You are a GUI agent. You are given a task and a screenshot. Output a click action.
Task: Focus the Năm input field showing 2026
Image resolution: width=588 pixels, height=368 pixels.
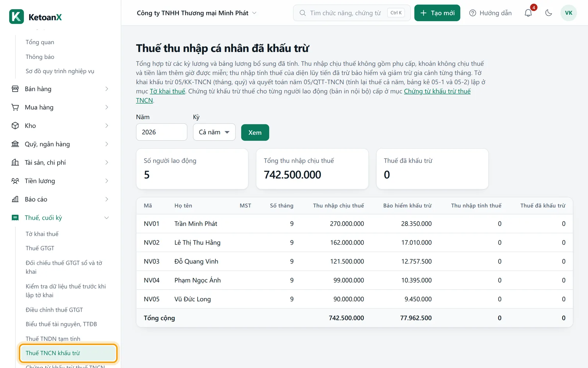[x=162, y=132]
